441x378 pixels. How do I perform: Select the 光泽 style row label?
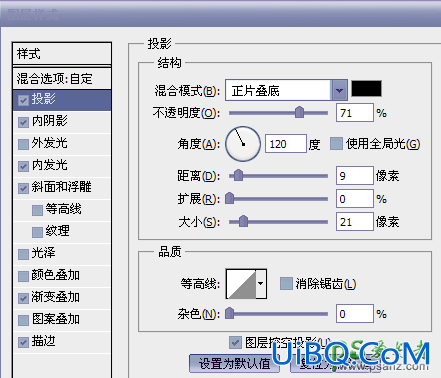tap(44, 253)
